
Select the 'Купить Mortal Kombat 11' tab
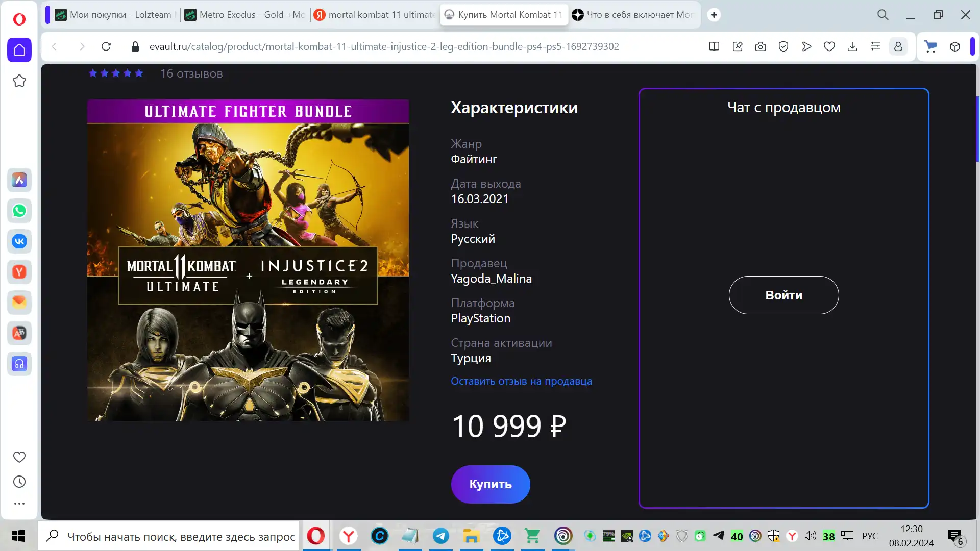503,15
